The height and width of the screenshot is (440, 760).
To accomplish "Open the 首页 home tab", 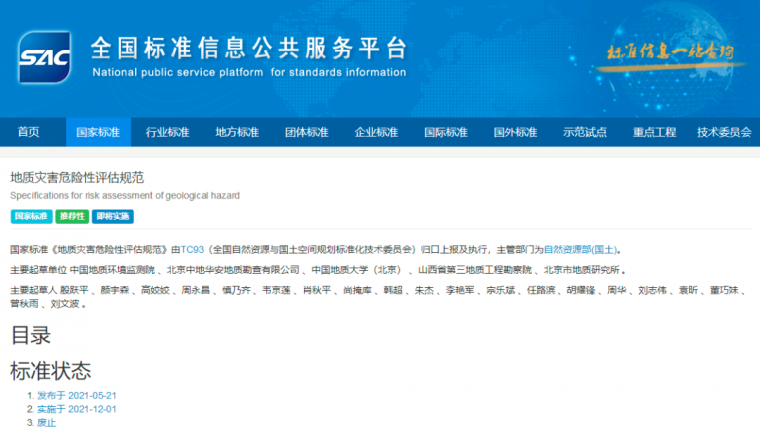I will 29,132.
